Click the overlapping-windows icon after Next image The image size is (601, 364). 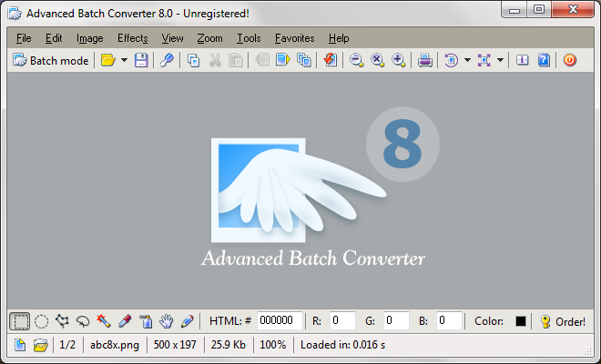coord(304,61)
